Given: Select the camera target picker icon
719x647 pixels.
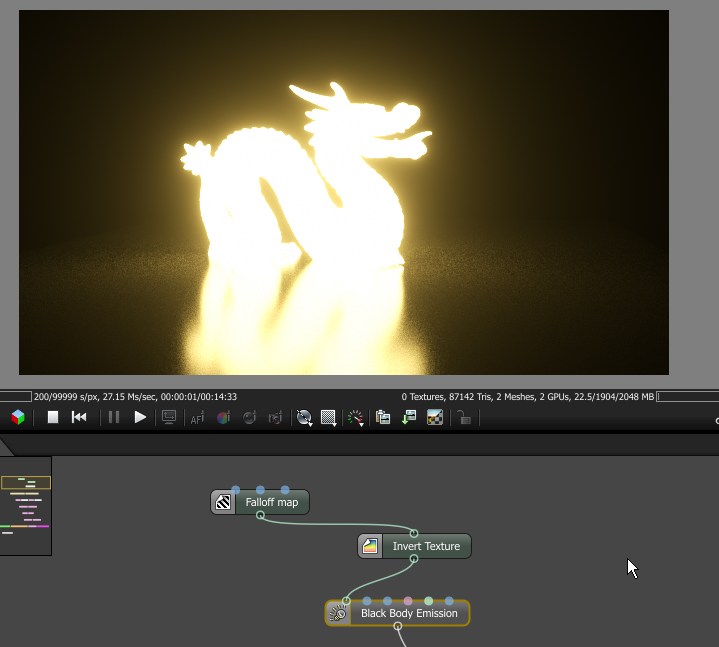Looking at the screenshot, I should coord(275,418).
